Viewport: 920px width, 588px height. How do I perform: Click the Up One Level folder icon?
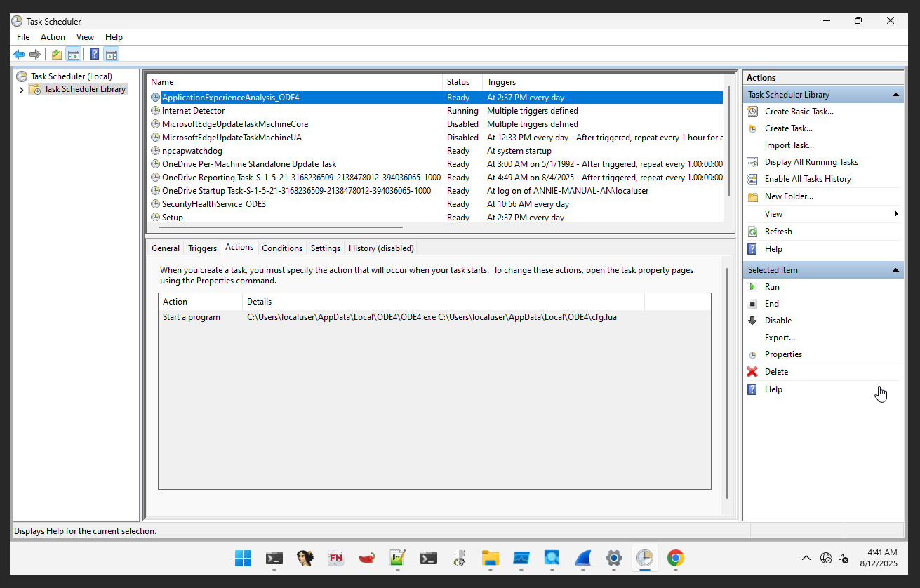tap(57, 55)
